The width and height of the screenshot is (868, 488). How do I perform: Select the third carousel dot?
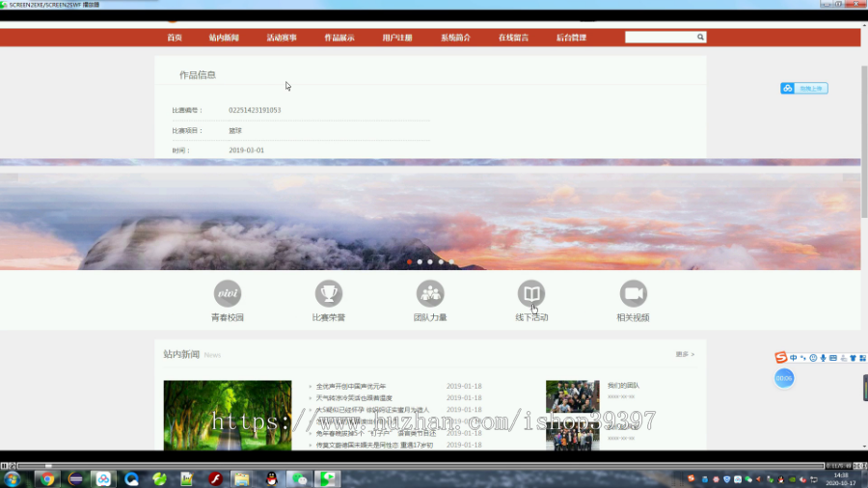(x=430, y=261)
